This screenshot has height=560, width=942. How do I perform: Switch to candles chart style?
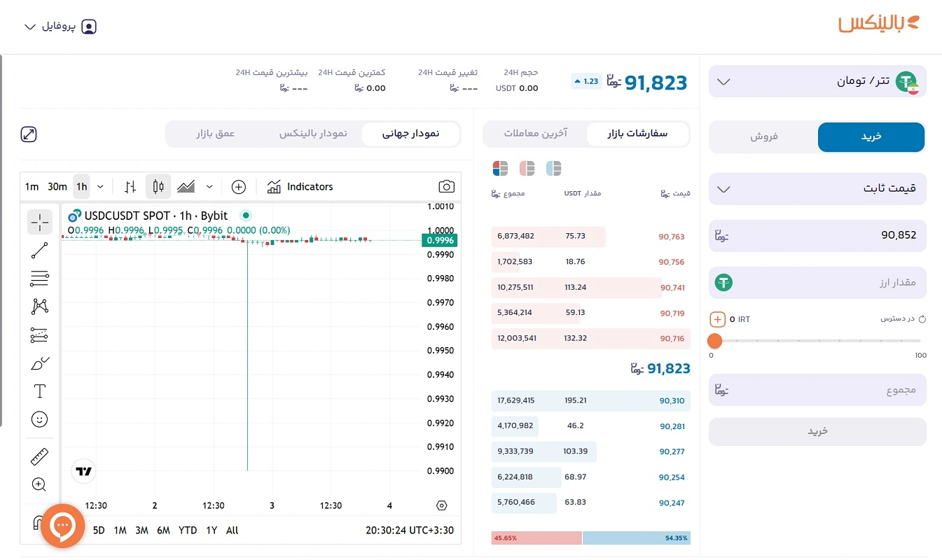click(158, 186)
